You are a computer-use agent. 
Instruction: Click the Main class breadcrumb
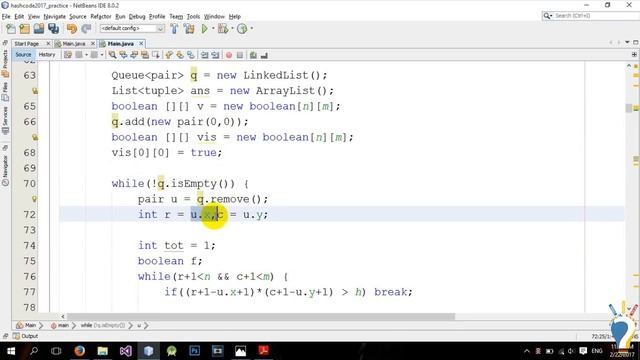coord(27,326)
